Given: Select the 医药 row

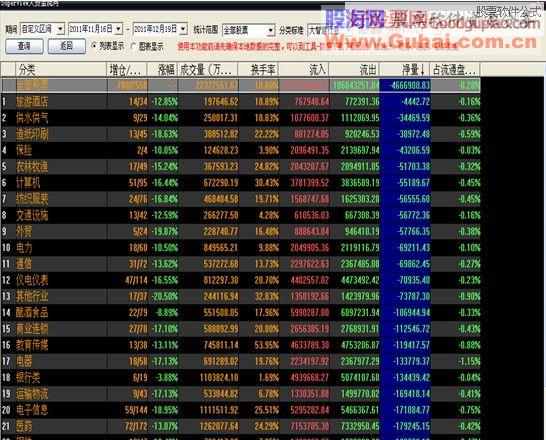Looking at the screenshot, I should (x=241, y=426).
